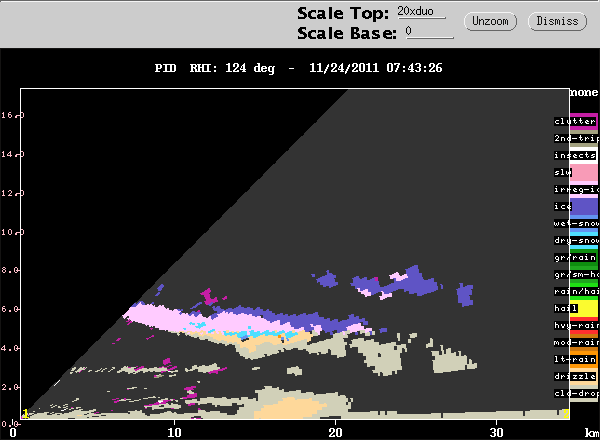Screen dimensions: 600x440
Task: Focus the Scale Base input field
Action: pos(429,32)
